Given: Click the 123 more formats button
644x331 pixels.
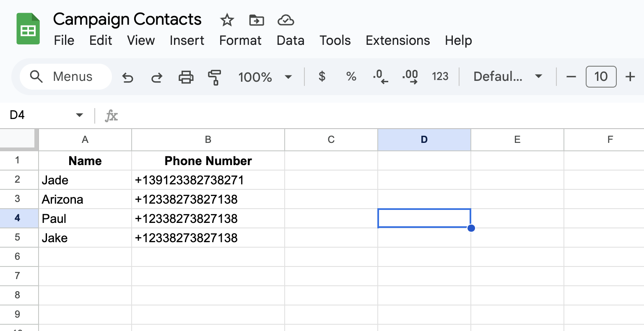Looking at the screenshot, I should [440, 76].
